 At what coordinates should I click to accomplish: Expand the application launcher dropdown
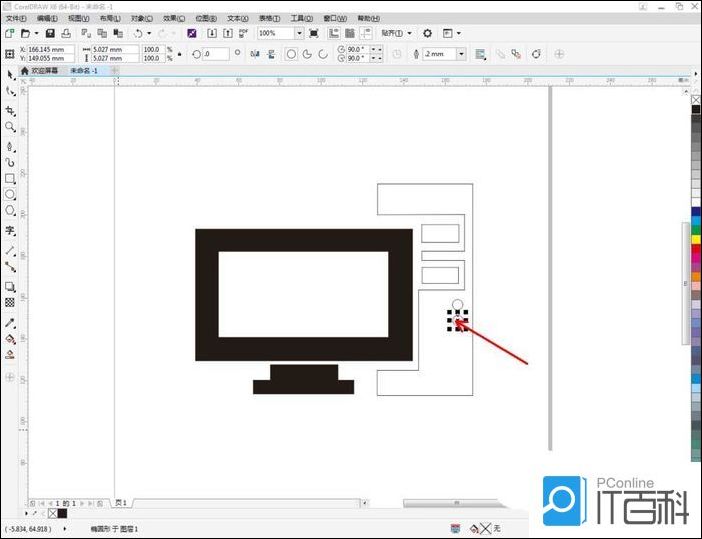click(x=458, y=33)
